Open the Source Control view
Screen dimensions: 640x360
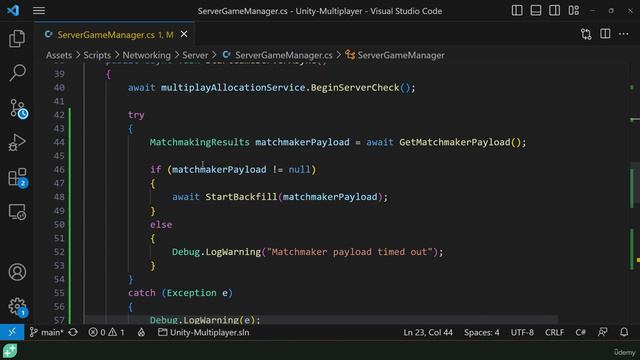point(18,109)
